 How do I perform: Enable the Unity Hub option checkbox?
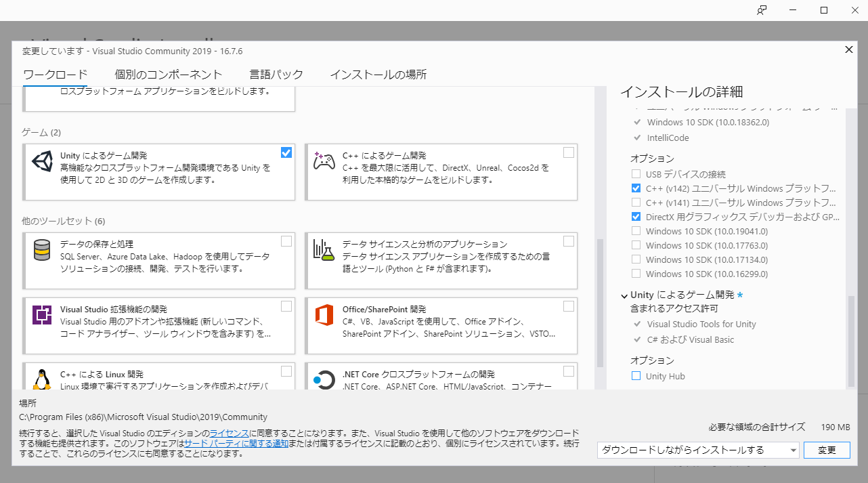[636, 376]
